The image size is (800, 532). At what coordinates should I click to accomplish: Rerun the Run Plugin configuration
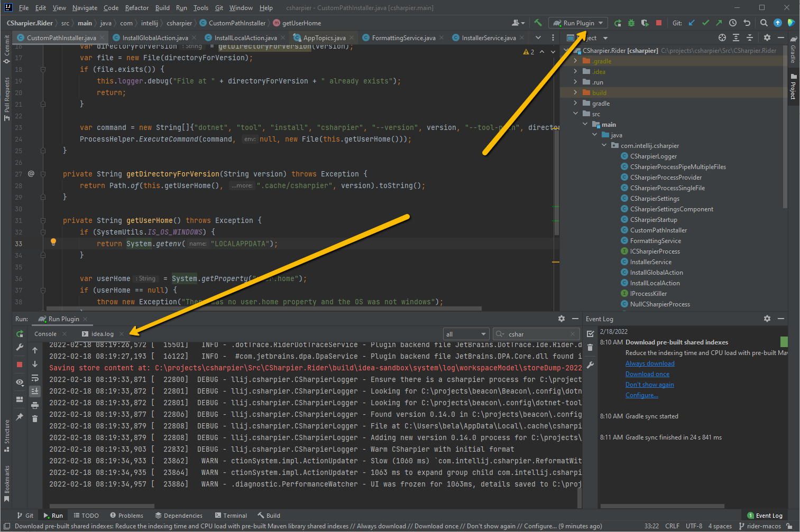619,23
